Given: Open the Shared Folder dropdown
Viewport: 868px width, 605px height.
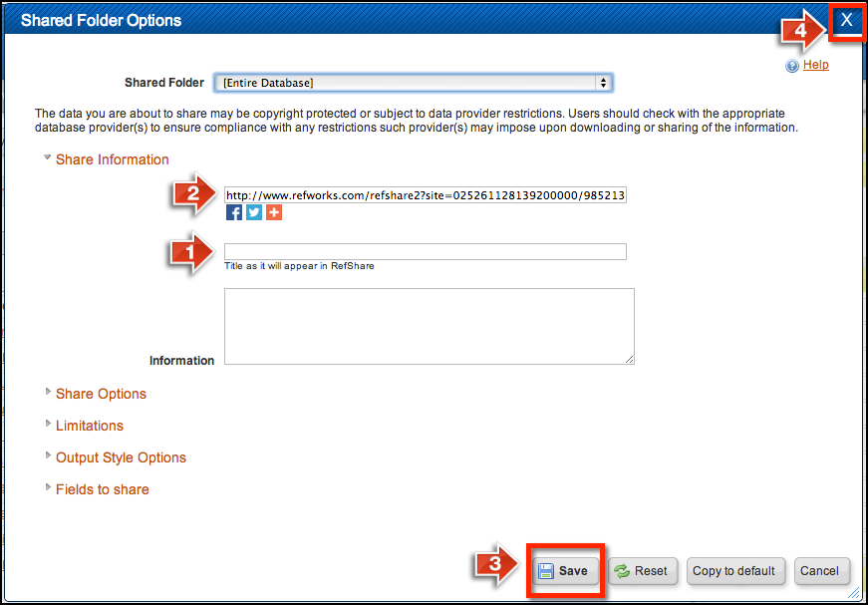Looking at the screenshot, I should click(414, 83).
